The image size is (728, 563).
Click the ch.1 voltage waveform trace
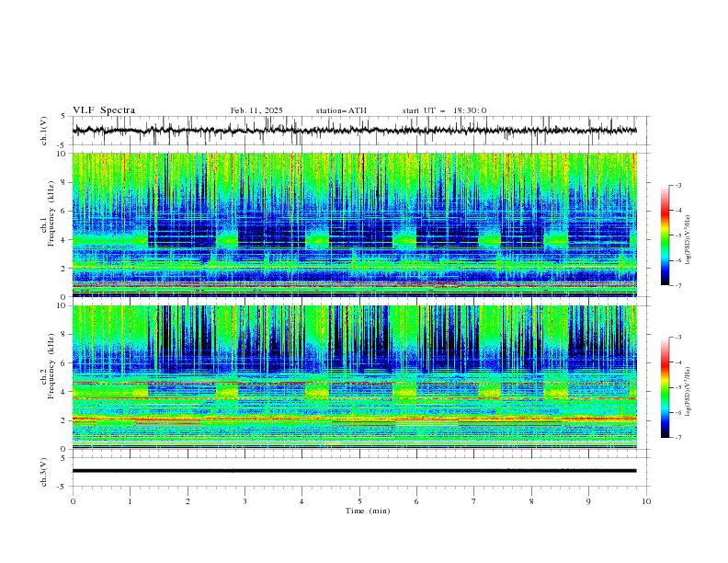tap(355, 131)
